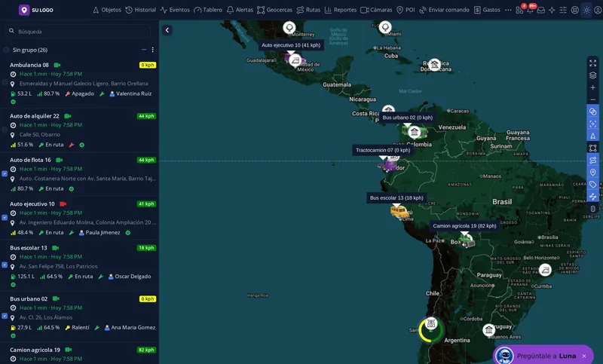
Task: Toggle the Sin grupo (26) group checkbox
Action: (6, 50)
